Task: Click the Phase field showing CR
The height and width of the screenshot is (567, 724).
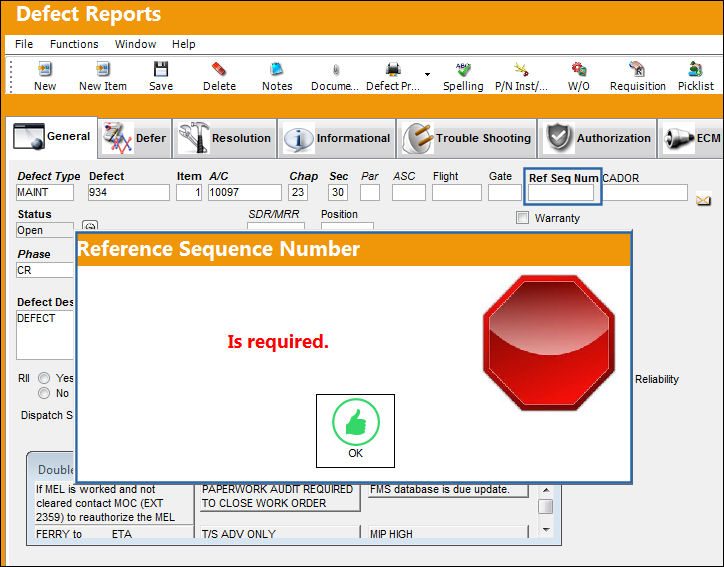Action: (45, 270)
